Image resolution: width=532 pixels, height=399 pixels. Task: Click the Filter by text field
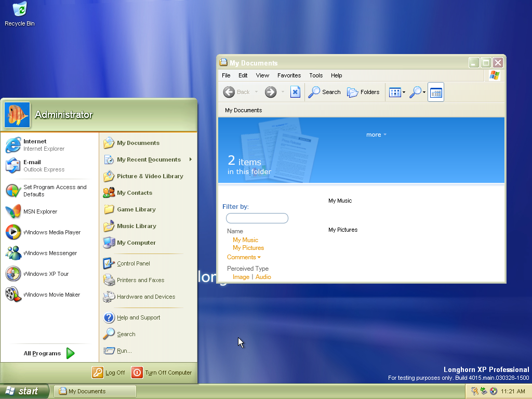click(257, 218)
